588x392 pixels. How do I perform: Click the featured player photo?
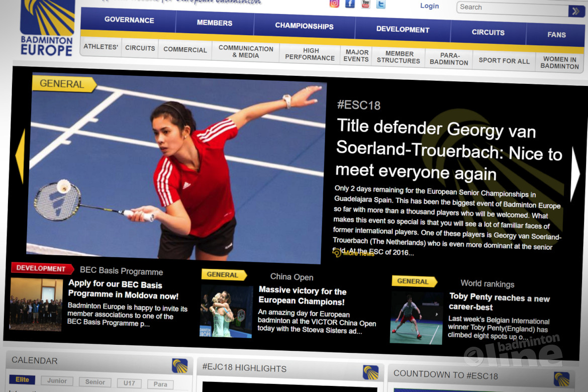[175, 169]
